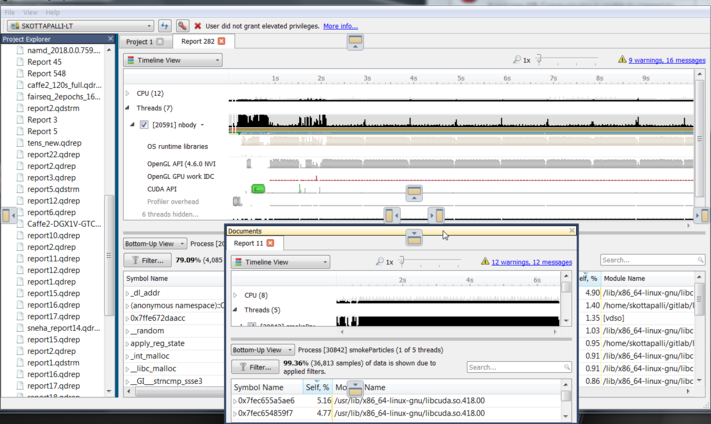This screenshot has height=424, width=711.
Task: Click the zoom magnifier icon in Report 282
Action: pyautogui.click(x=517, y=60)
